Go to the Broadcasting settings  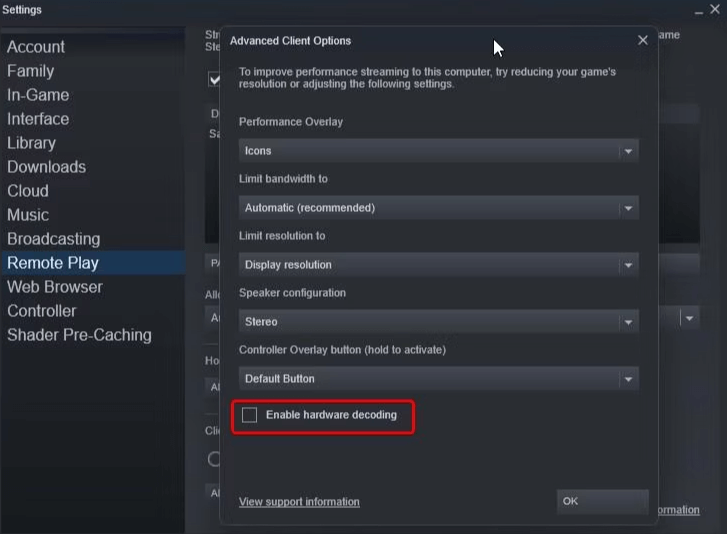(54, 239)
